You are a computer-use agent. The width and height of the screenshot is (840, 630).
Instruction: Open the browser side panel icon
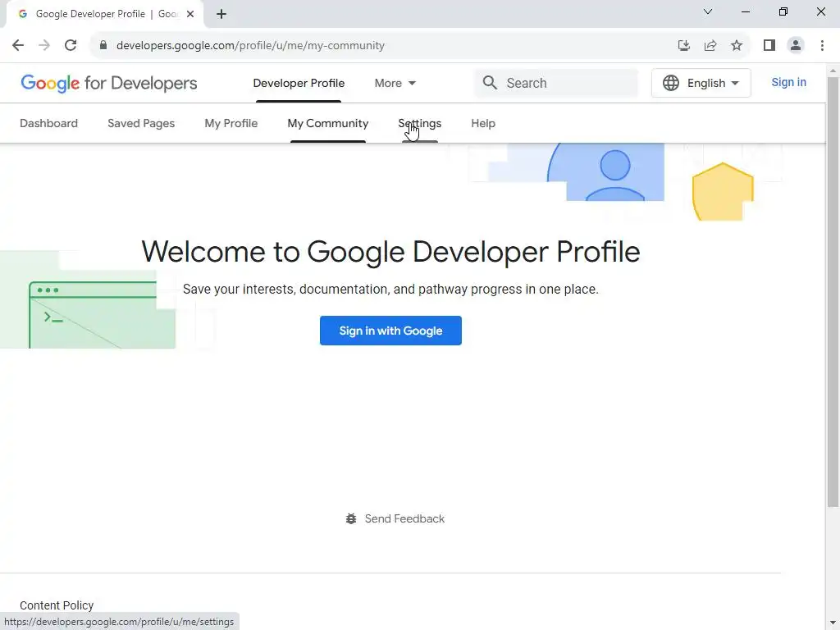coord(769,46)
